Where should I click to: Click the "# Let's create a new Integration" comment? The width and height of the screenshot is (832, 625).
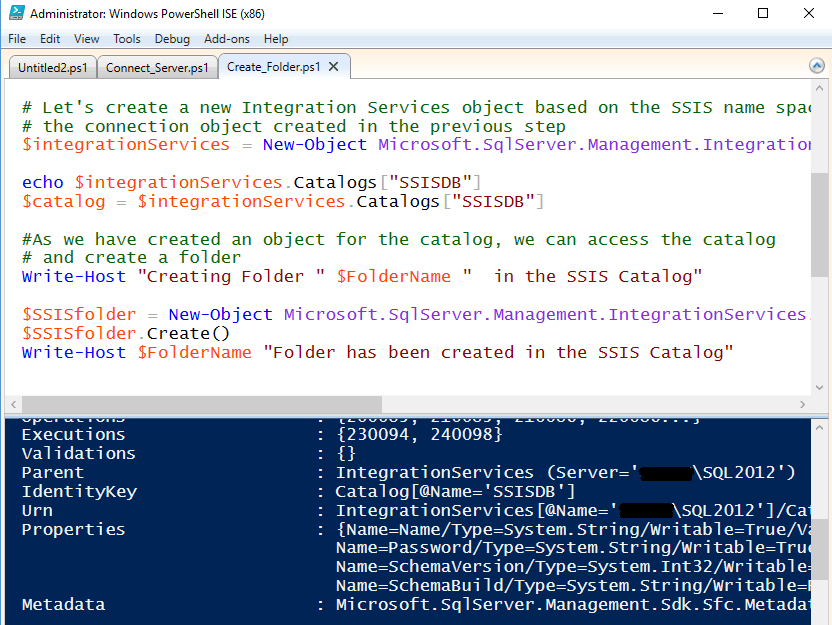[x=416, y=107]
